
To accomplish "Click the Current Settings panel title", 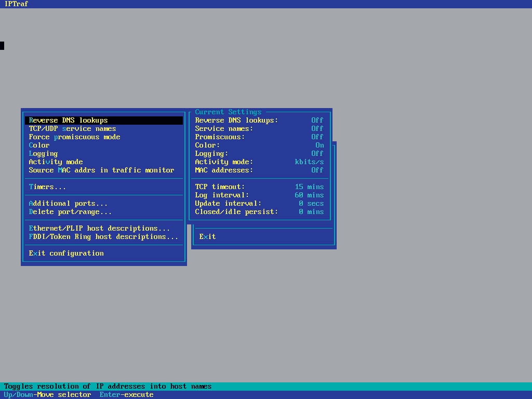I will coord(228,112).
